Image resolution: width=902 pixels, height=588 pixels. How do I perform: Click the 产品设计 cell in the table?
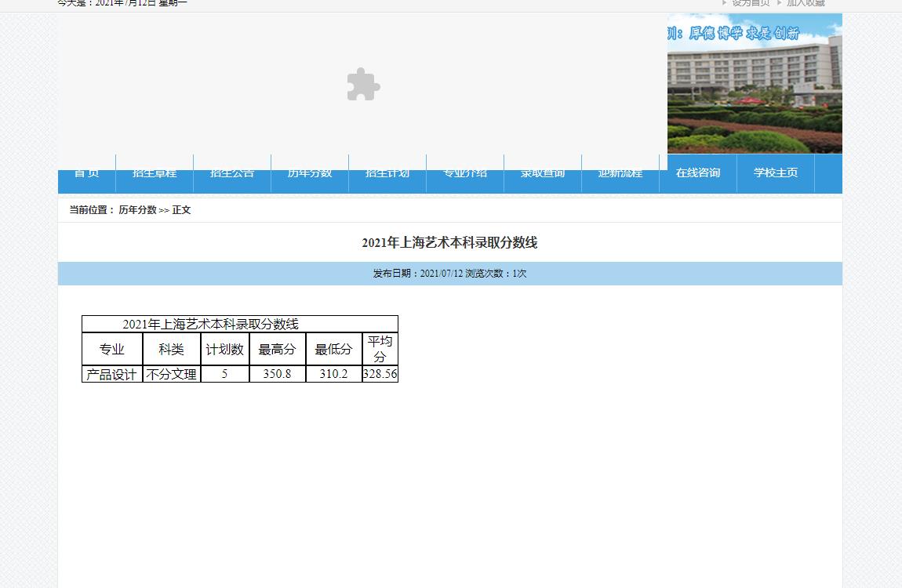pyautogui.click(x=112, y=375)
